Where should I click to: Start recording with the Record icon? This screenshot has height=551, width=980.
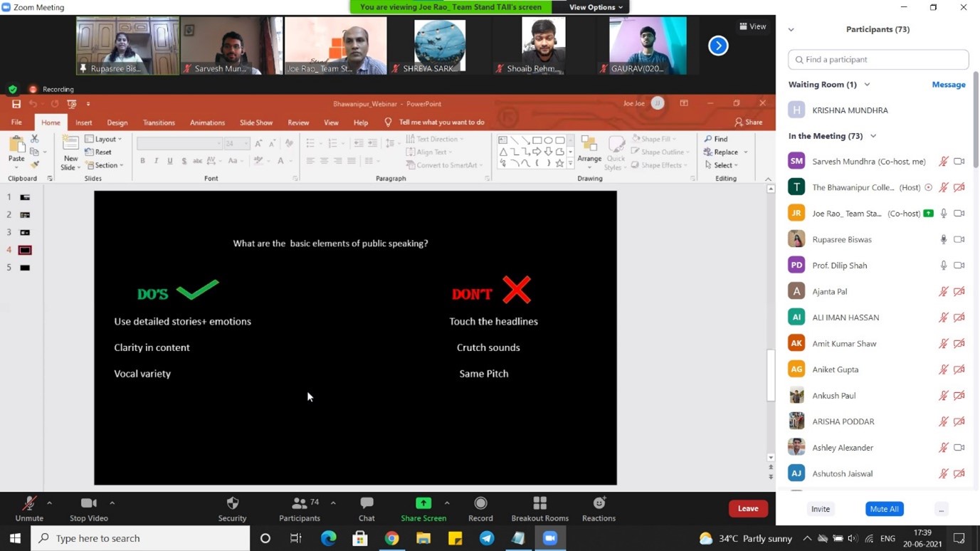[x=480, y=504]
